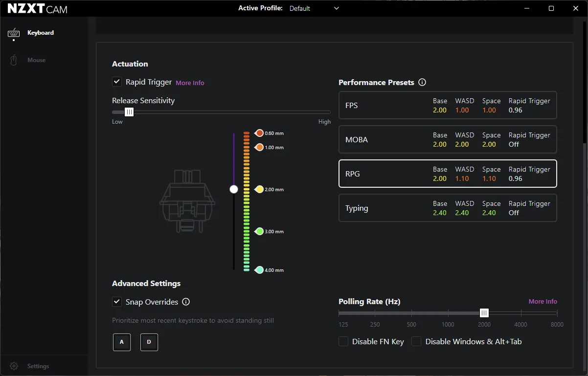Click the Advanced Settings heading
588x376 pixels.
pyautogui.click(x=146, y=284)
